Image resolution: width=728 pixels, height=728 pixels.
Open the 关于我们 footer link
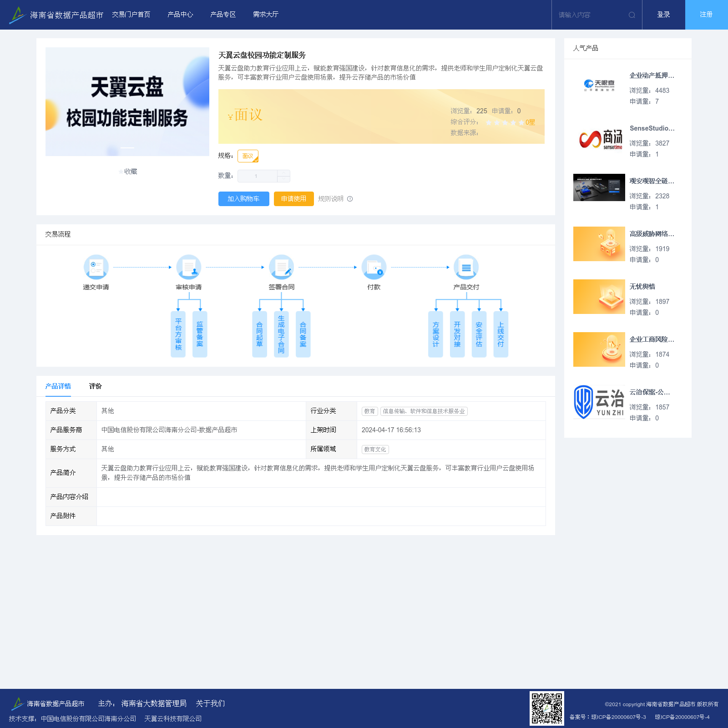click(x=210, y=703)
